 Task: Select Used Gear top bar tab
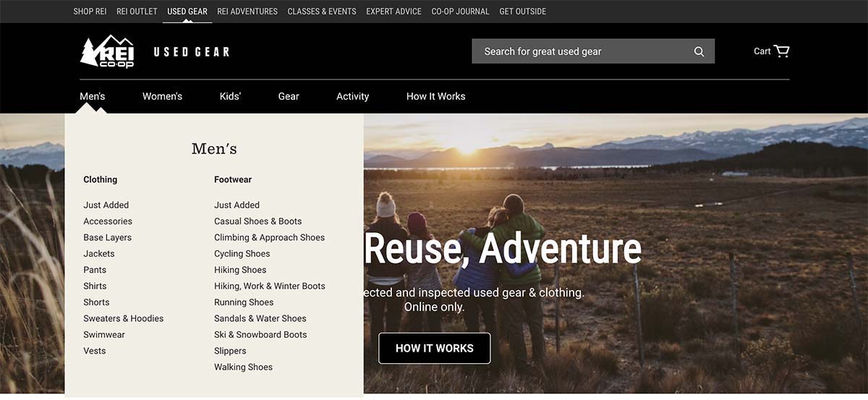pyautogui.click(x=187, y=12)
